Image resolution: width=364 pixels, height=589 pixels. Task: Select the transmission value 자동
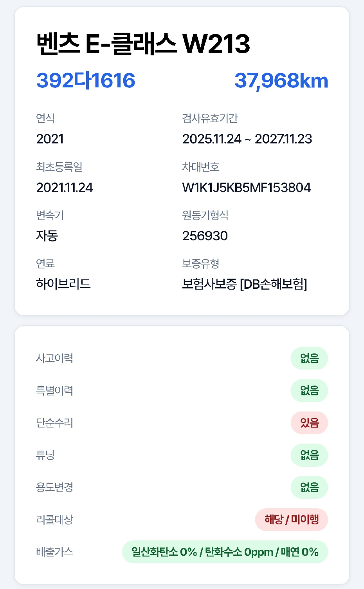click(x=47, y=236)
